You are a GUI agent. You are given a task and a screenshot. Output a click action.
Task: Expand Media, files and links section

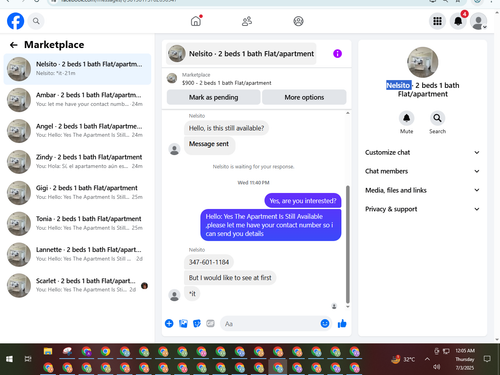coord(422,190)
